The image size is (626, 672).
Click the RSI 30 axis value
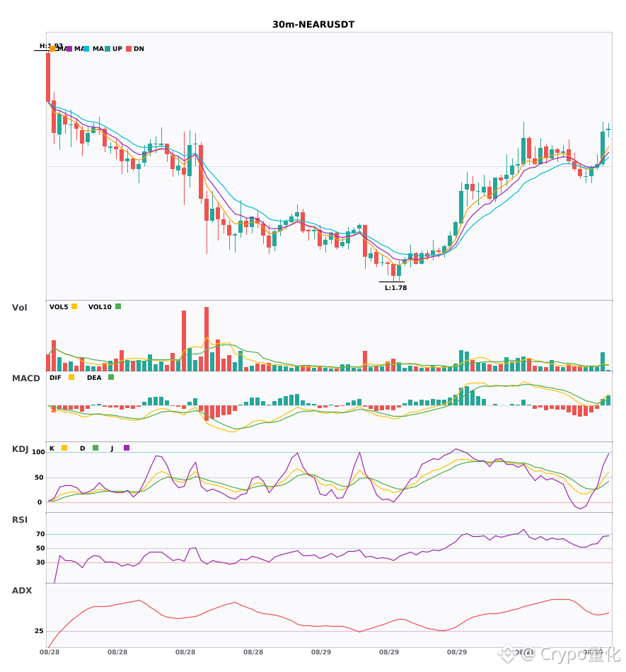(40, 562)
